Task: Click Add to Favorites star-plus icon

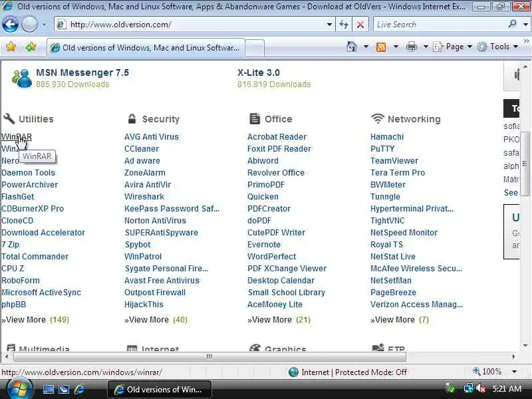Action: (31, 47)
